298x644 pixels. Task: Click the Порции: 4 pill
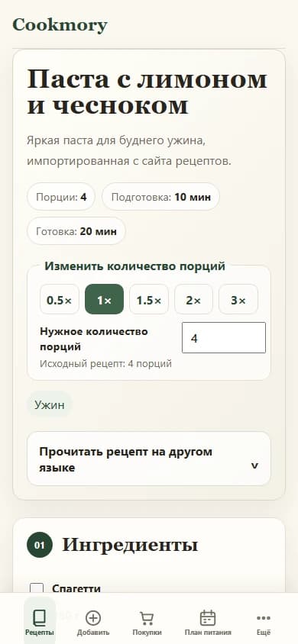61,197
